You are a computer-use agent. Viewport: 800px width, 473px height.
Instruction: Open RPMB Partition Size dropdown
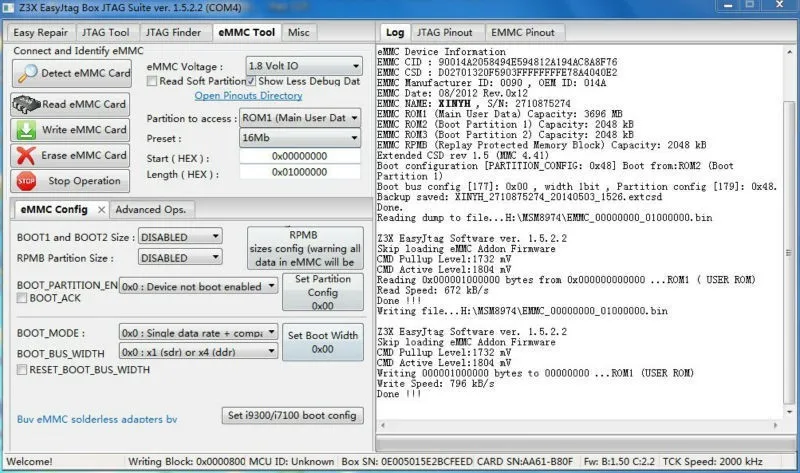click(x=180, y=258)
